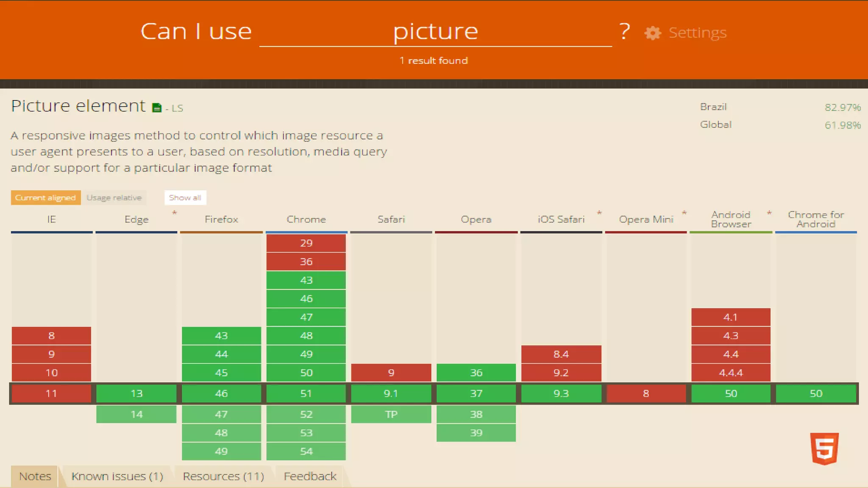The width and height of the screenshot is (868, 488).
Task: Switch to Usage relative view
Action: pos(114,198)
